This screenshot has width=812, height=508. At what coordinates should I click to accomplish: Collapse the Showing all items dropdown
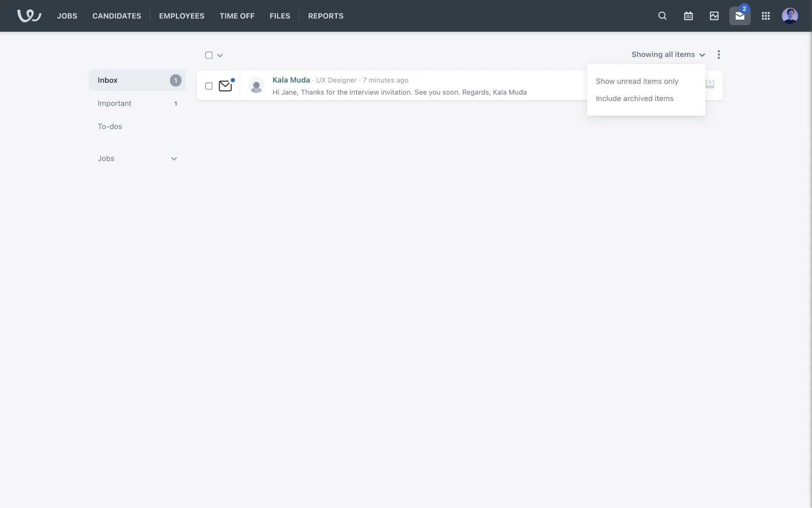pyautogui.click(x=668, y=55)
